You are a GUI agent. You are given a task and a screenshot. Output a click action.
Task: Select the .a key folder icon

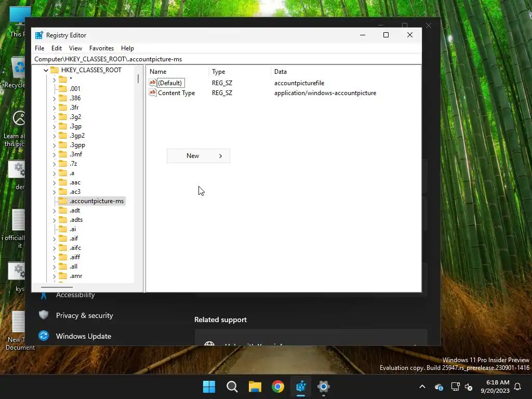[x=63, y=173]
